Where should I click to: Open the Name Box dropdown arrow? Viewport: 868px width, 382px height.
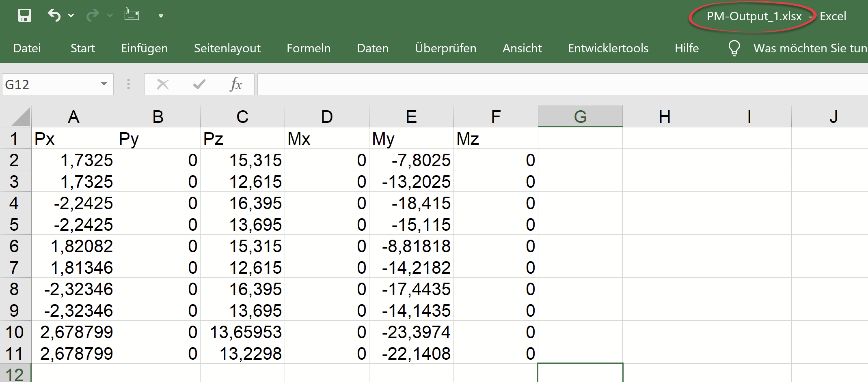click(x=104, y=84)
